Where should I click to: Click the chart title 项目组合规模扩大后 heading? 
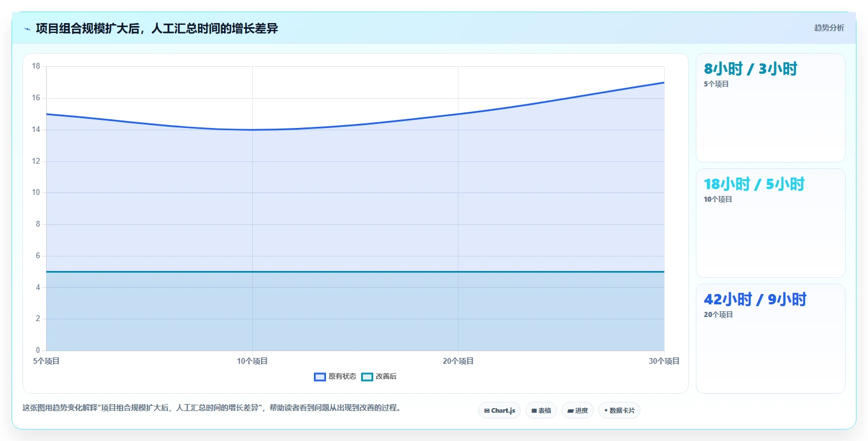(157, 28)
